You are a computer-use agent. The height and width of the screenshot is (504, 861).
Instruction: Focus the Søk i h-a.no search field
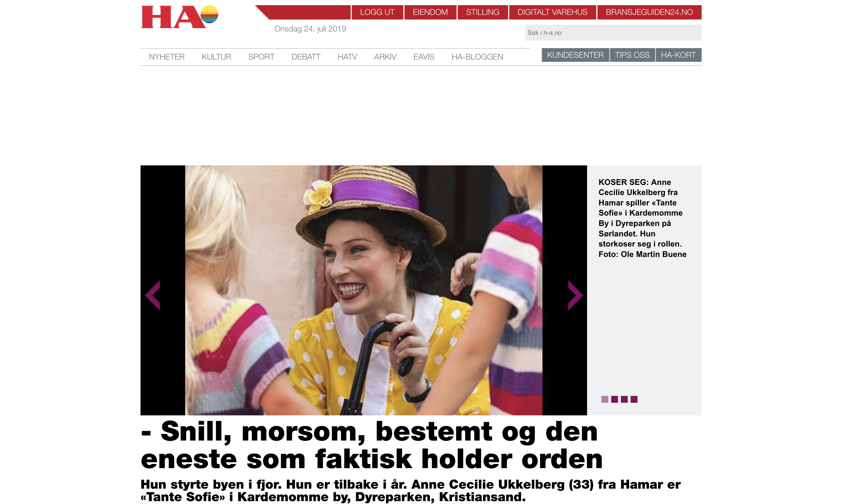pos(613,33)
